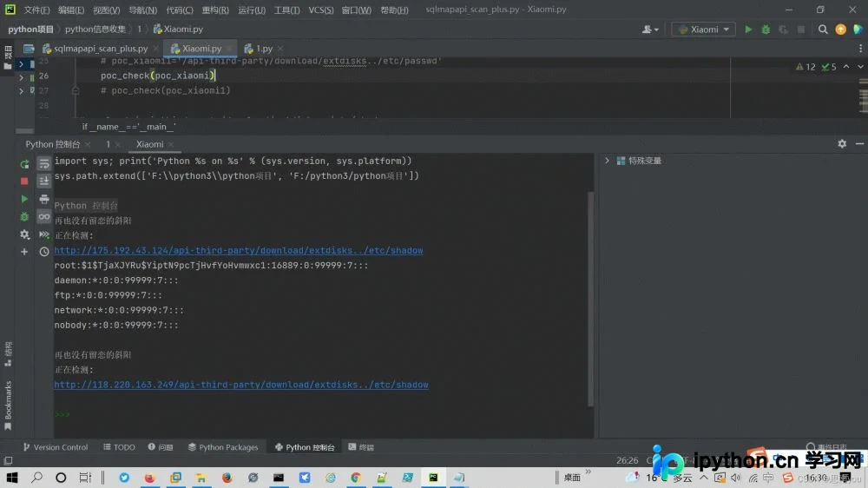Execute current statement with green play icon in console
Viewport: 868px width, 488px height.
(24, 198)
